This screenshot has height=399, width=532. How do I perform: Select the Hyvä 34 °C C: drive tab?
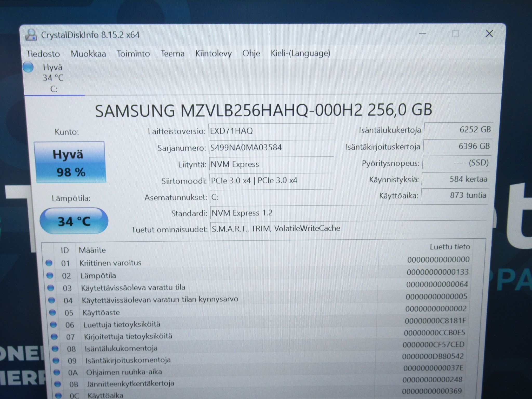pos(53,78)
